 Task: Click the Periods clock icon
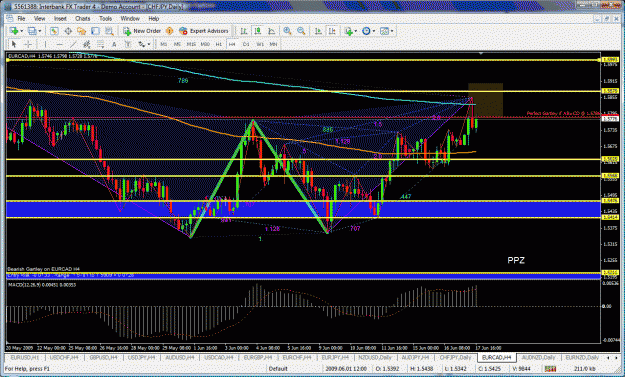click(x=366, y=31)
